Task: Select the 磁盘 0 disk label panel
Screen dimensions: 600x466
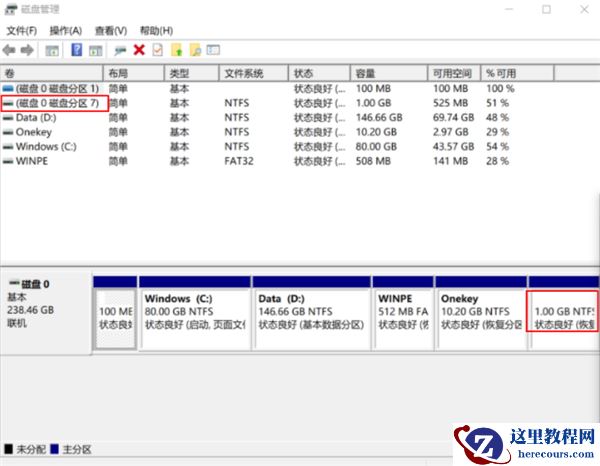Action: (x=46, y=313)
